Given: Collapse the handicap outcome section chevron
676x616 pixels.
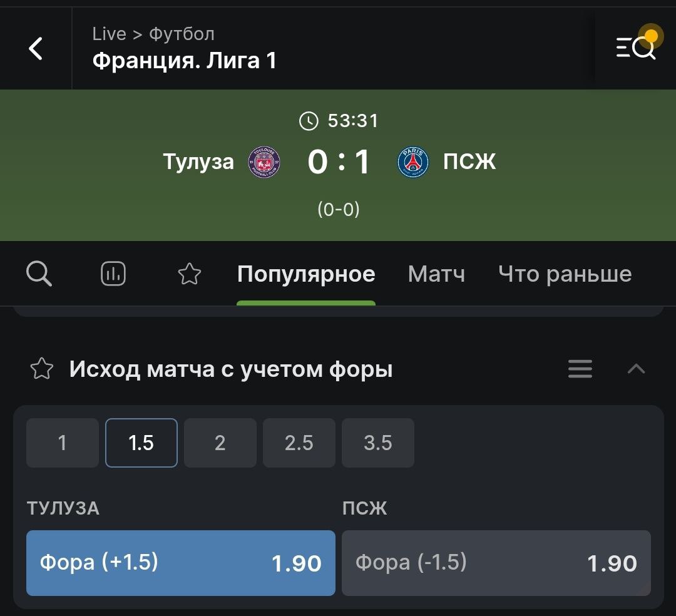Looking at the screenshot, I should pos(637,369).
